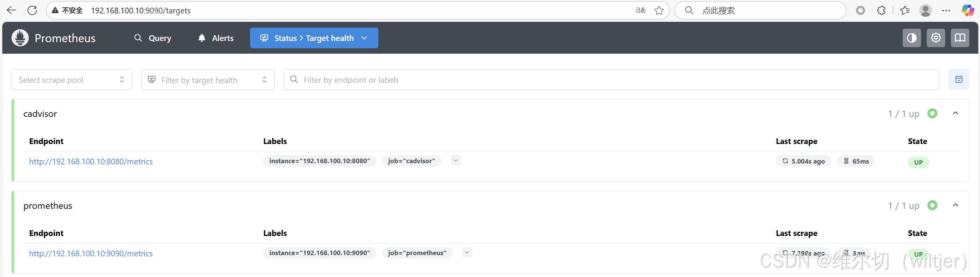Open browser extensions puzzle icon
Viewport: 980px width, 277px height.
click(881, 10)
